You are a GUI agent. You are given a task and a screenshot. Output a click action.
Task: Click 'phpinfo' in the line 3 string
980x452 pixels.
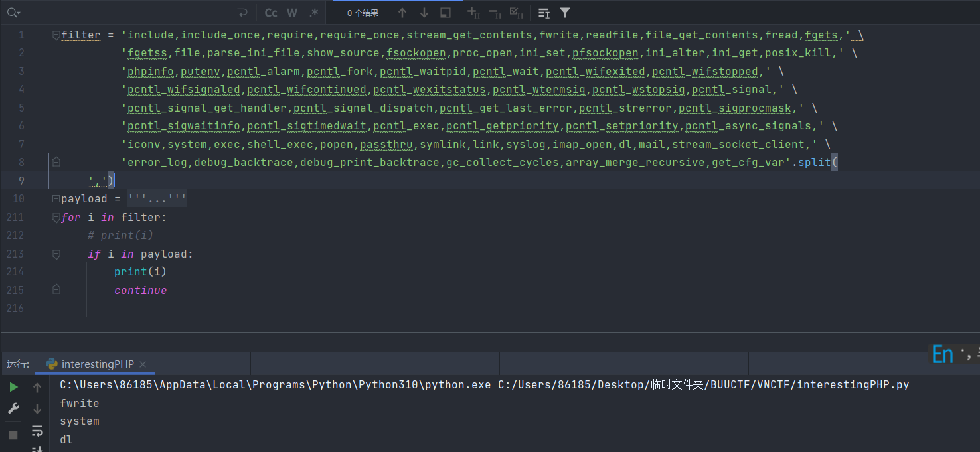point(151,72)
